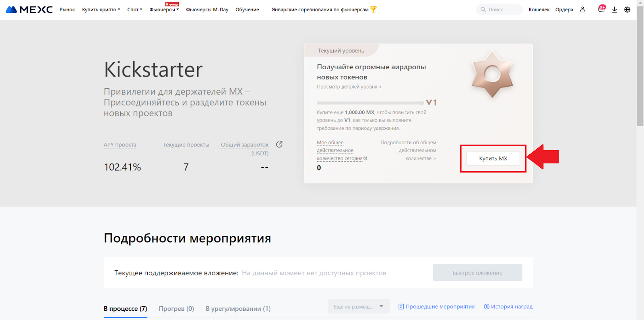644x320 pixels.
Task: Open 'Подробности об общем действительном количестве' link
Action: pyautogui.click(x=408, y=150)
